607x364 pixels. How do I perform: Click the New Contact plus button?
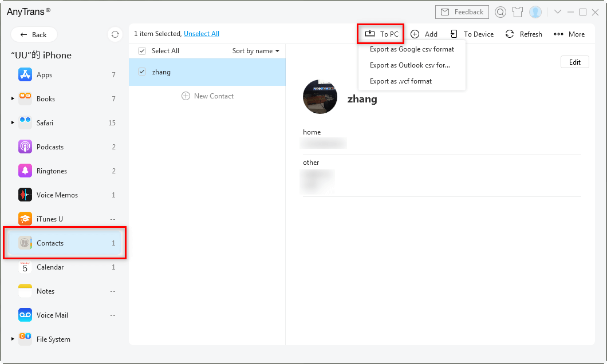pyautogui.click(x=207, y=96)
